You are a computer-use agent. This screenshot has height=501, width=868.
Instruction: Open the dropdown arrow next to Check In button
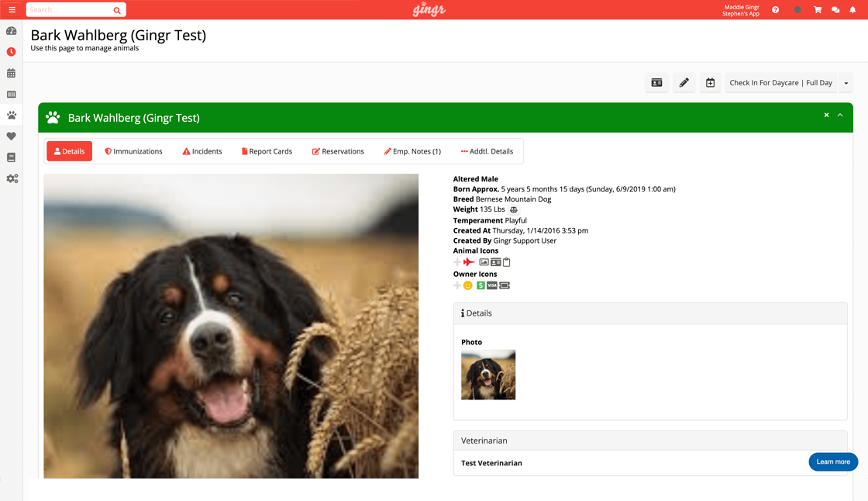point(847,82)
